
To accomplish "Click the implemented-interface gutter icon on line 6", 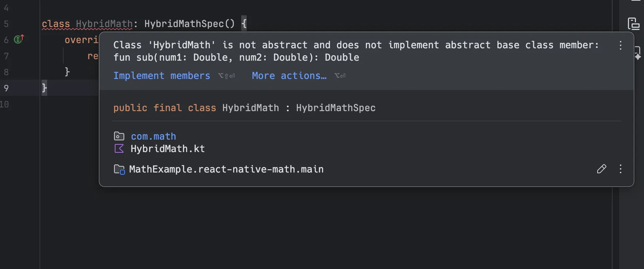I will pyautogui.click(x=18, y=39).
